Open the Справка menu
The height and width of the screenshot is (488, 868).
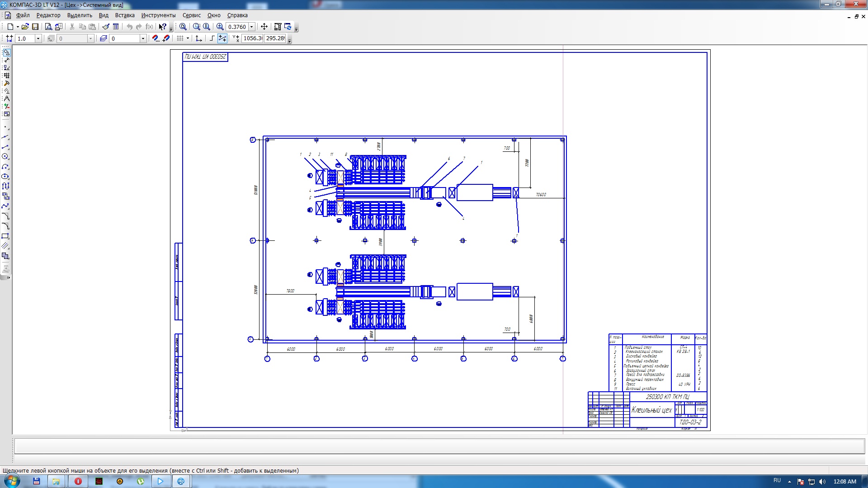(237, 15)
